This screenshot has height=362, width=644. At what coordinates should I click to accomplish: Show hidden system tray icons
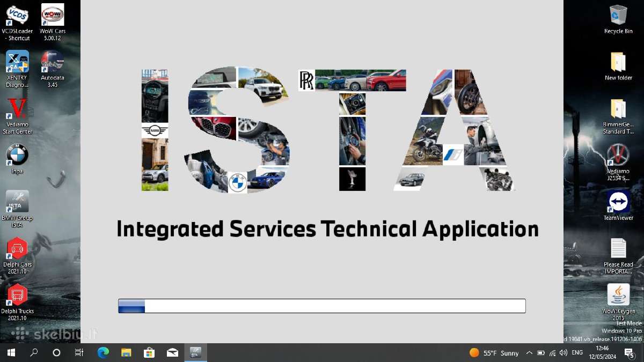click(529, 353)
